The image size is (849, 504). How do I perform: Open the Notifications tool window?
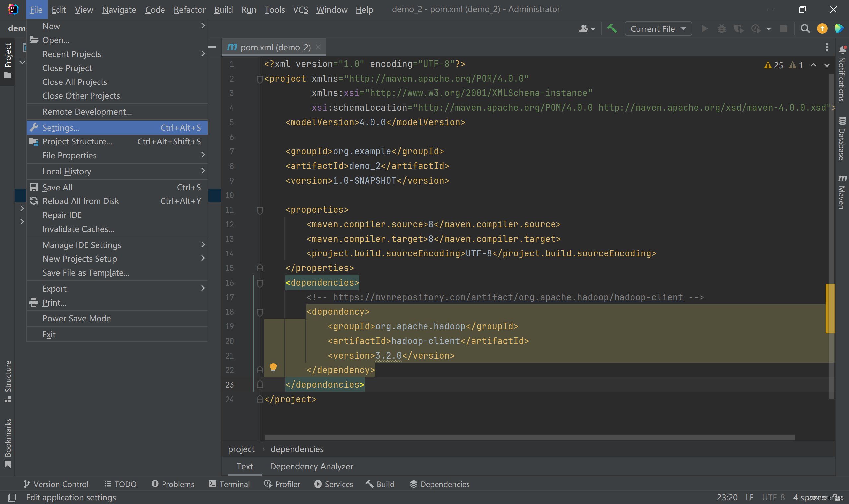click(x=842, y=74)
